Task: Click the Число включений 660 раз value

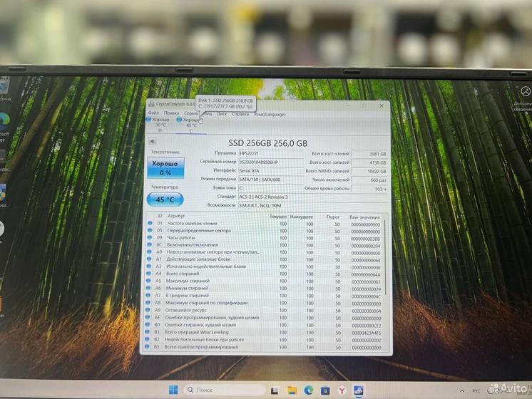Action: tap(369, 180)
